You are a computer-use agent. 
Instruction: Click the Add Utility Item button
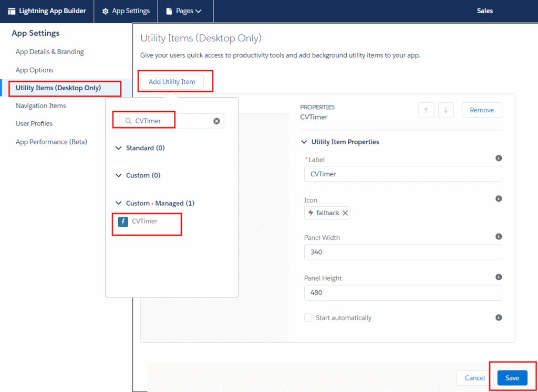pyautogui.click(x=172, y=82)
